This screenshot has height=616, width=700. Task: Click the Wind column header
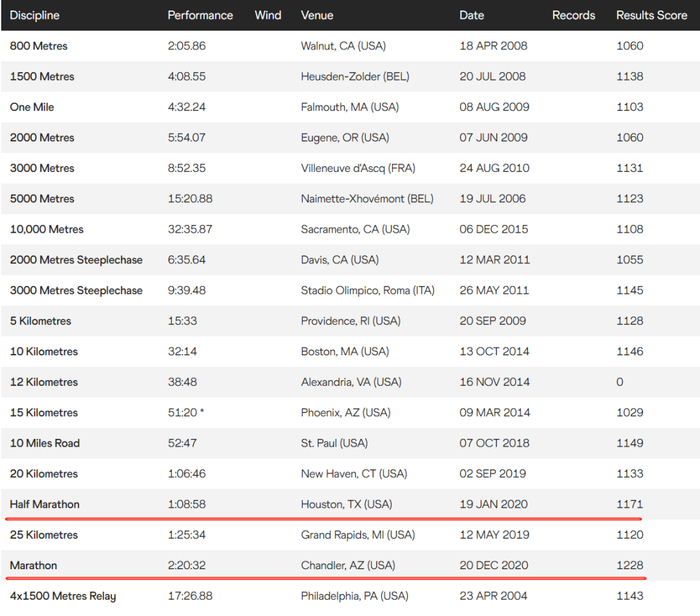point(268,15)
